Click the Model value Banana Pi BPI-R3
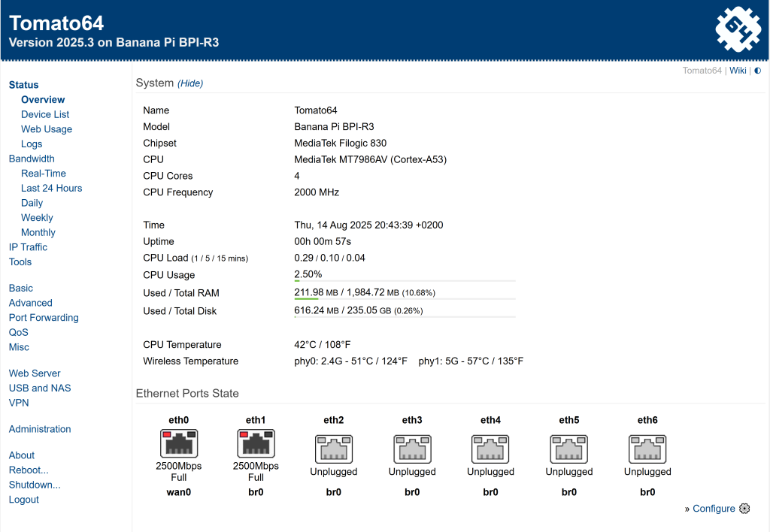 [334, 127]
